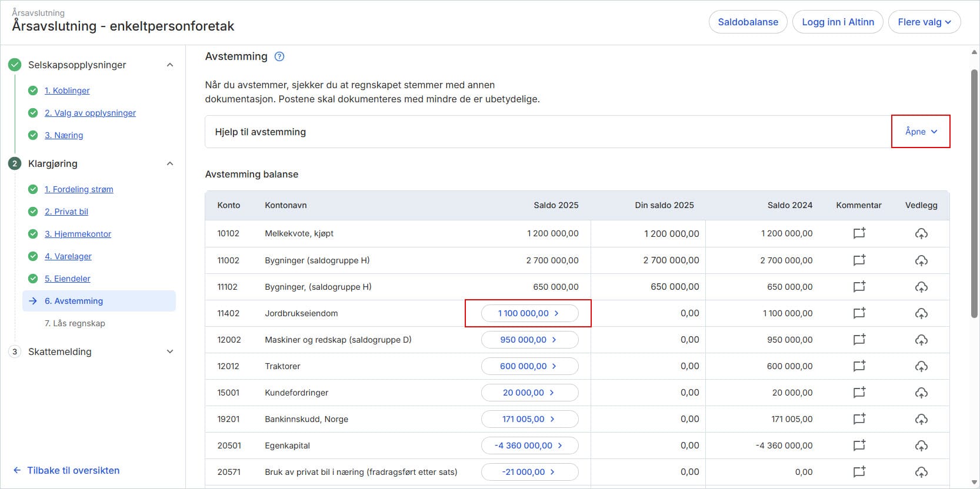Open the 1 100 000,00 Jordbrukseiendom balance
The width and height of the screenshot is (980, 489).
(529, 313)
